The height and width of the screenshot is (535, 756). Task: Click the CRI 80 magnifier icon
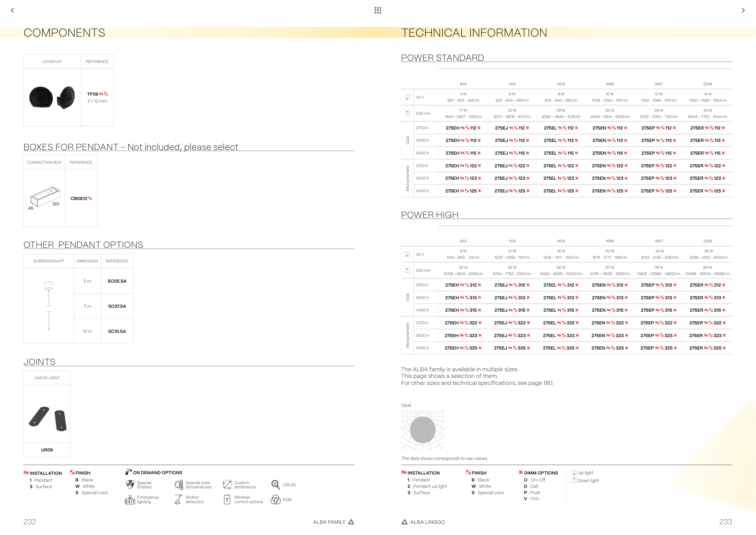(x=275, y=484)
